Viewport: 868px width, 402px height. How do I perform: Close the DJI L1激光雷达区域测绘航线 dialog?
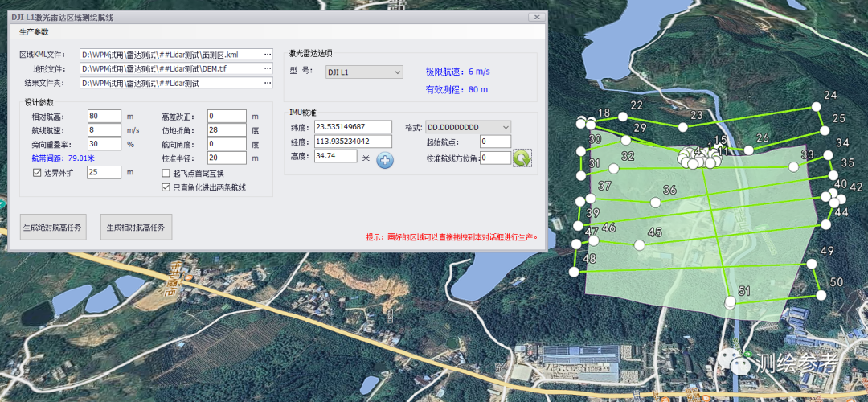[535, 18]
